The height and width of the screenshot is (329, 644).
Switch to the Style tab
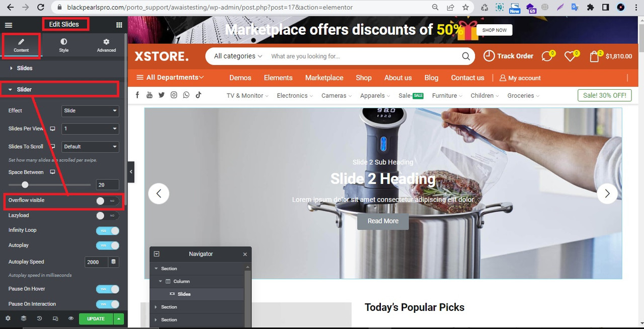pos(63,45)
